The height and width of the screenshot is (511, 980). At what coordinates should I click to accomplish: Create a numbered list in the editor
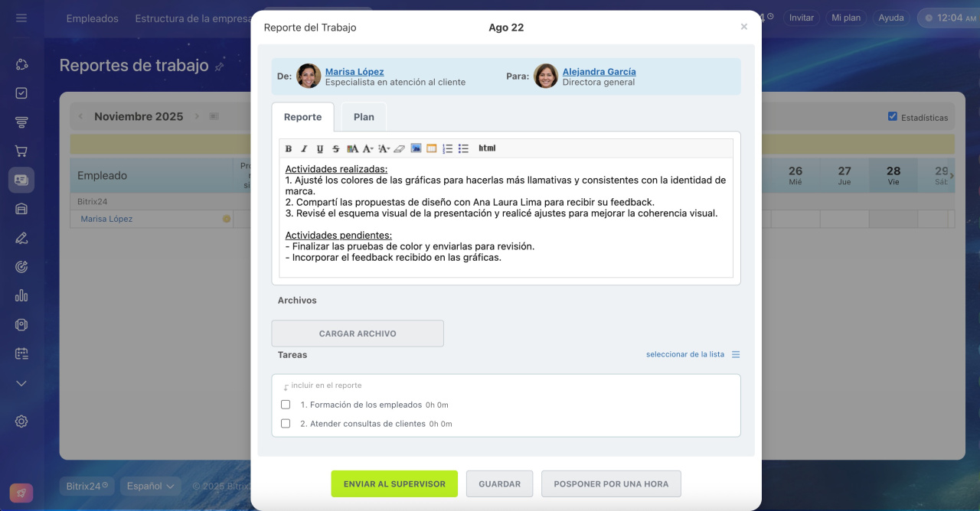pyautogui.click(x=448, y=148)
